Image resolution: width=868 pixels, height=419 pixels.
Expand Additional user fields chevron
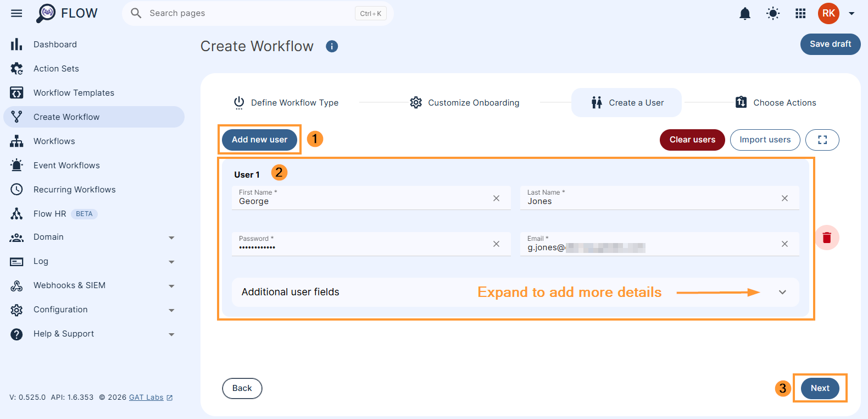pyautogui.click(x=783, y=293)
